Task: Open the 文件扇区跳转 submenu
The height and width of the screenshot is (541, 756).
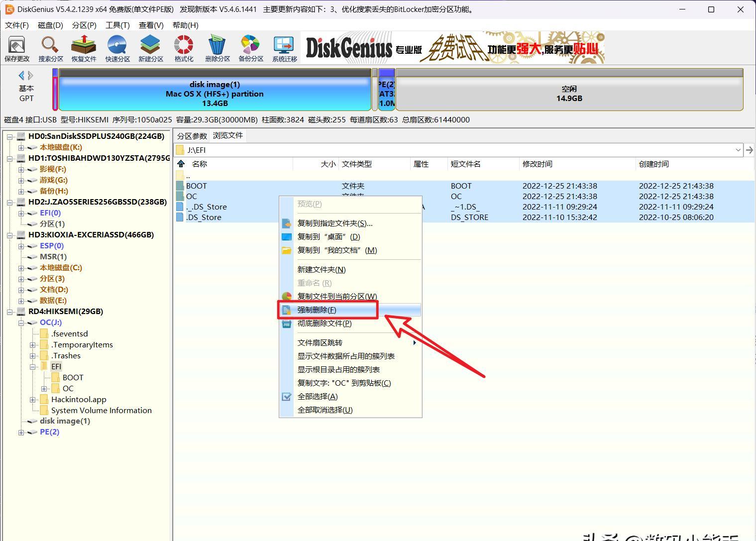Action: click(350, 342)
